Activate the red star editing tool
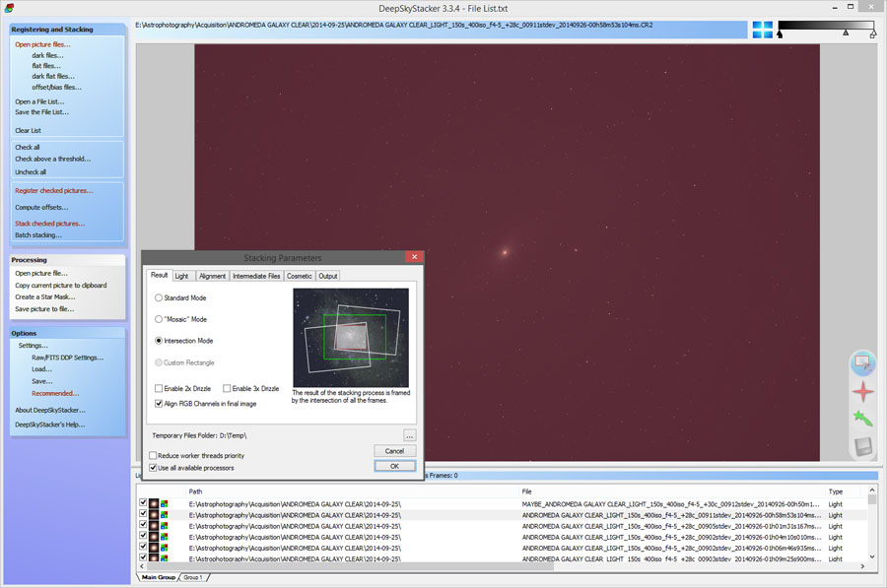The width and height of the screenshot is (887, 588). click(862, 391)
